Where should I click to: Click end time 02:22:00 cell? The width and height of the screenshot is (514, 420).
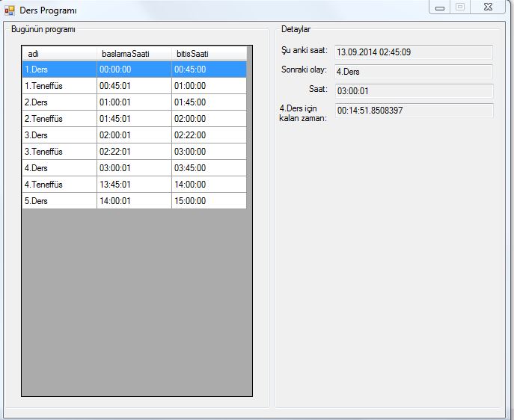click(209, 135)
